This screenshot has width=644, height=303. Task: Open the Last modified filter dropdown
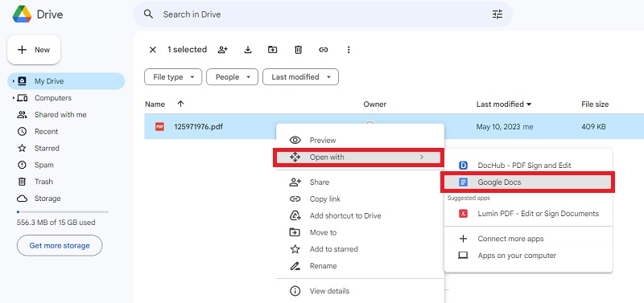pos(299,77)
